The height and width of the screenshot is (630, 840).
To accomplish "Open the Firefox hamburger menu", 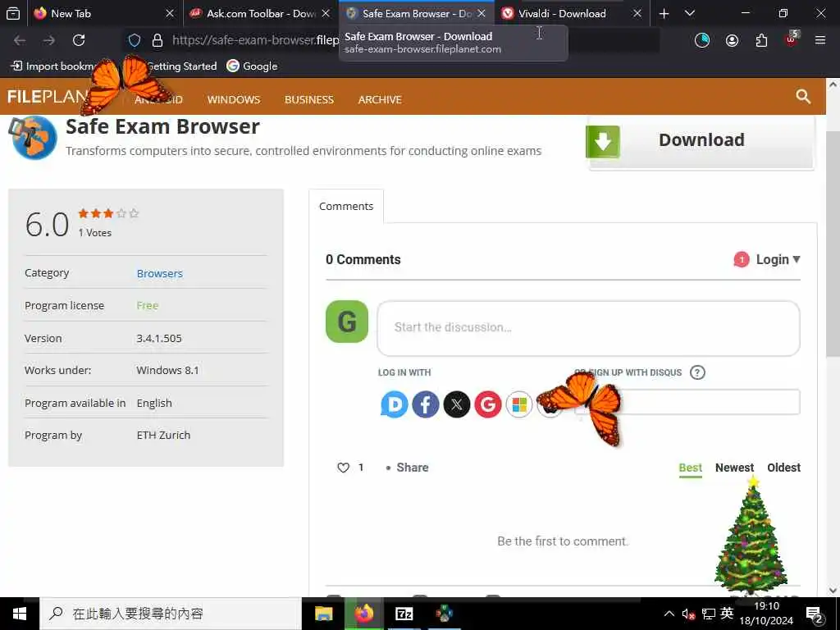I will (820, 40).
